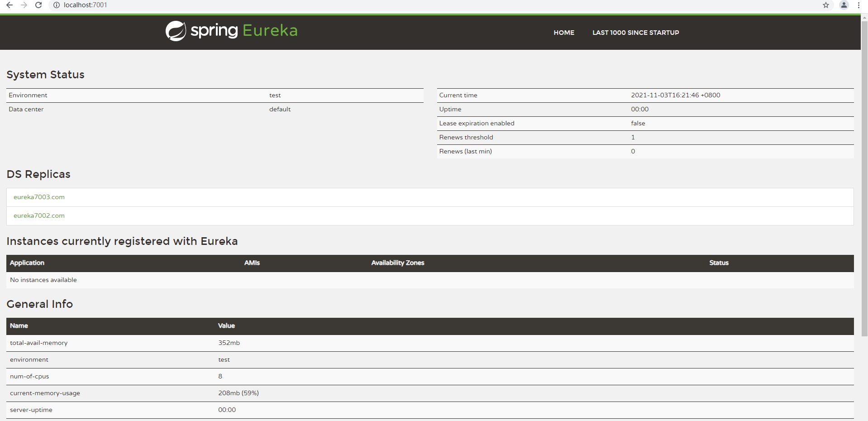Click the Renews threshold row label
This screenshot has width=868, height=421.
pyautogui.click(x=466, y=137)
